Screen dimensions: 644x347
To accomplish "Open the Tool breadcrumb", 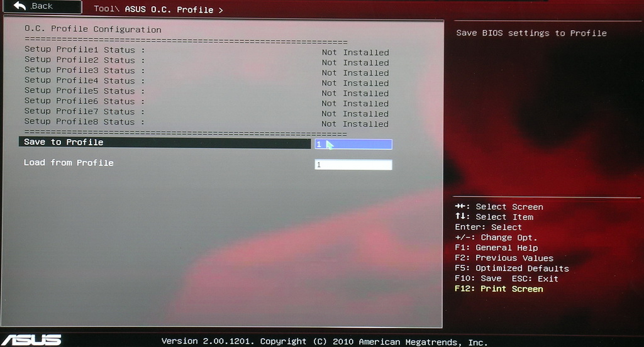I will [x=106, y=9].
